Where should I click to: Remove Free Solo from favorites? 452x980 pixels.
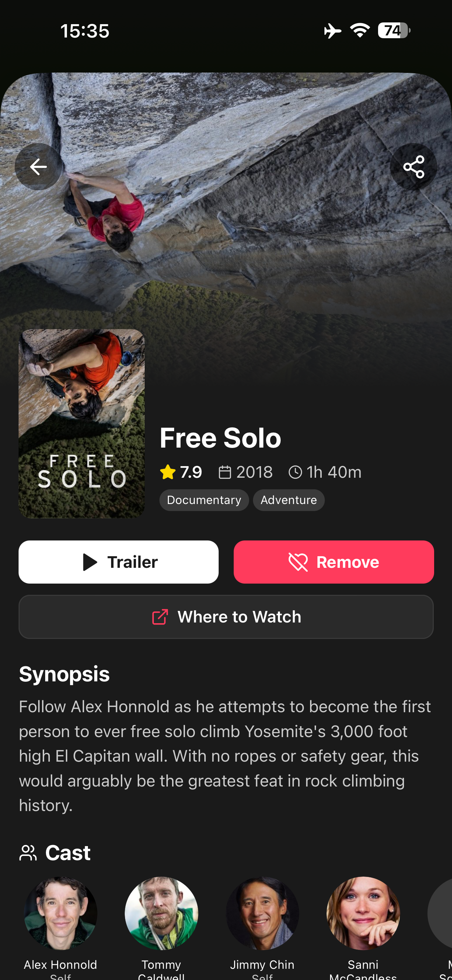[x=334, y=562]
